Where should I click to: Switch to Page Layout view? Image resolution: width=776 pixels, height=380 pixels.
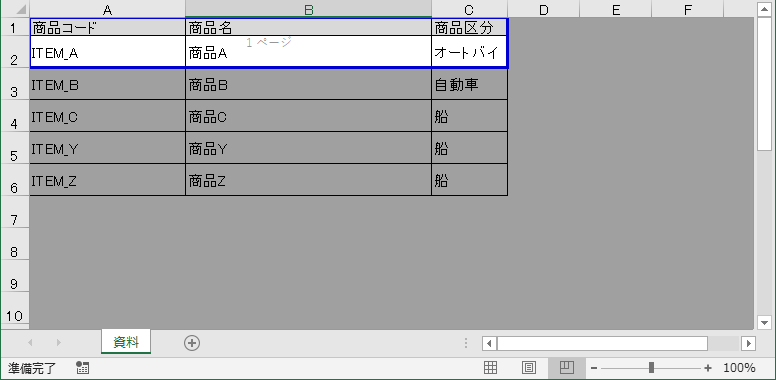pos(529,368)
